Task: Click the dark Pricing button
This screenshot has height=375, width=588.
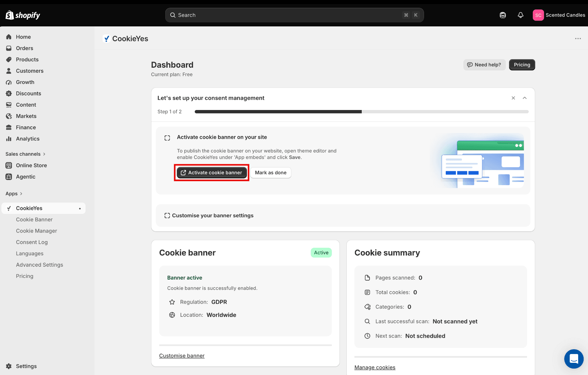Action: [522, 65]
